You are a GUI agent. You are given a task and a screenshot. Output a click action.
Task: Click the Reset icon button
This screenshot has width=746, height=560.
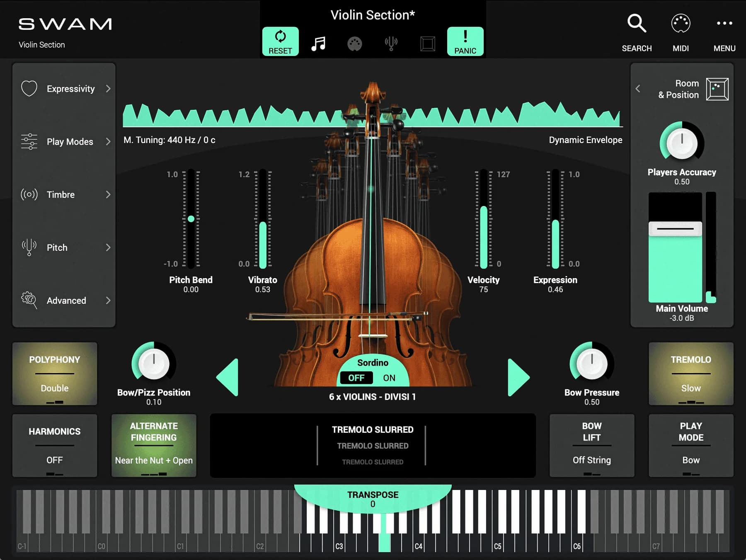pyautogui.click(x=280, y=41)
